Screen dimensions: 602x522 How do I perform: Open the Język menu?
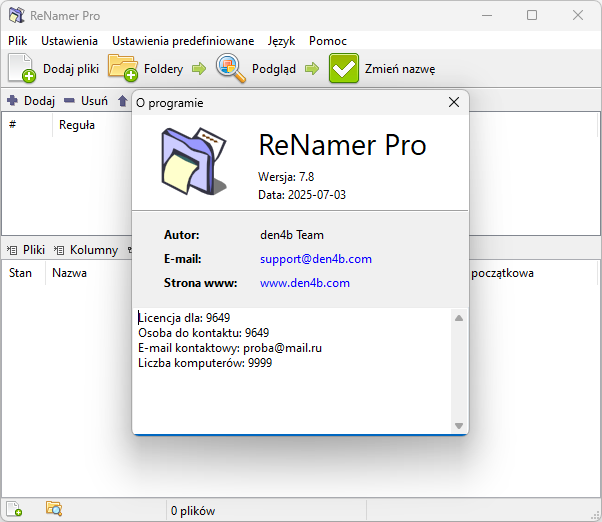point(281,41)
